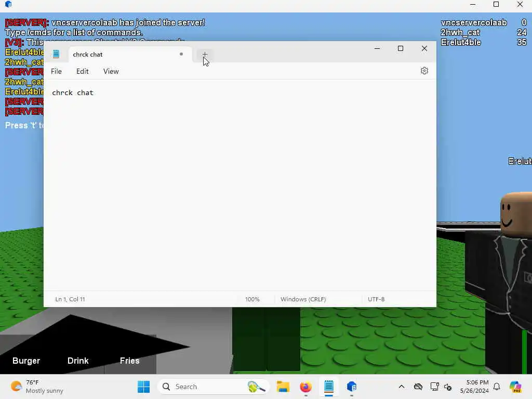Click Erelut4ble in the player list
Viewport: 532px width, 399px height.
461,43
